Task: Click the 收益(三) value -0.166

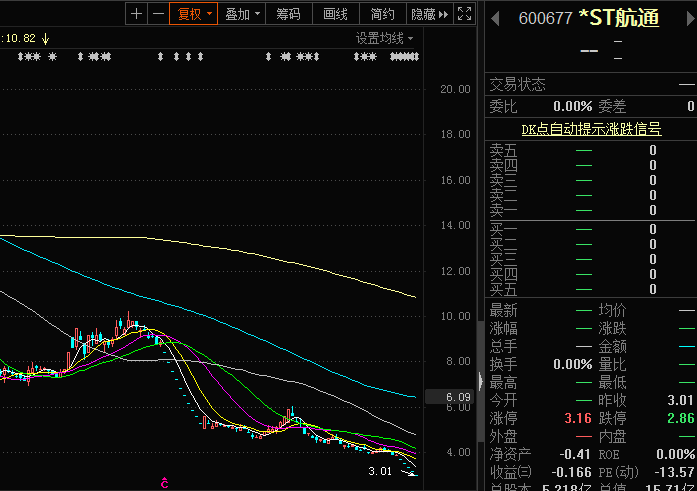Action: [571, 472]
